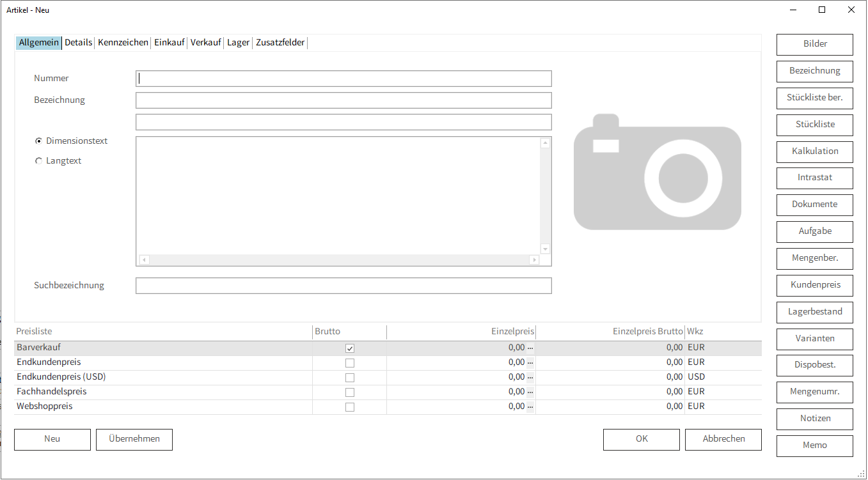This screenshot has height=480, width=868.
Task: Open ellipsis button in Endkundenpreis (USD) row
Action: pos(530,377)
